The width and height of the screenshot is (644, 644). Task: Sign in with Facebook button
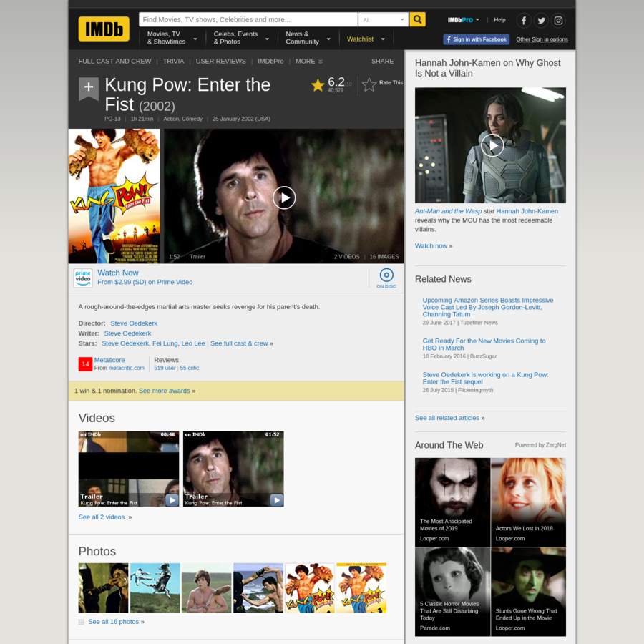click(x=476, y=39)
